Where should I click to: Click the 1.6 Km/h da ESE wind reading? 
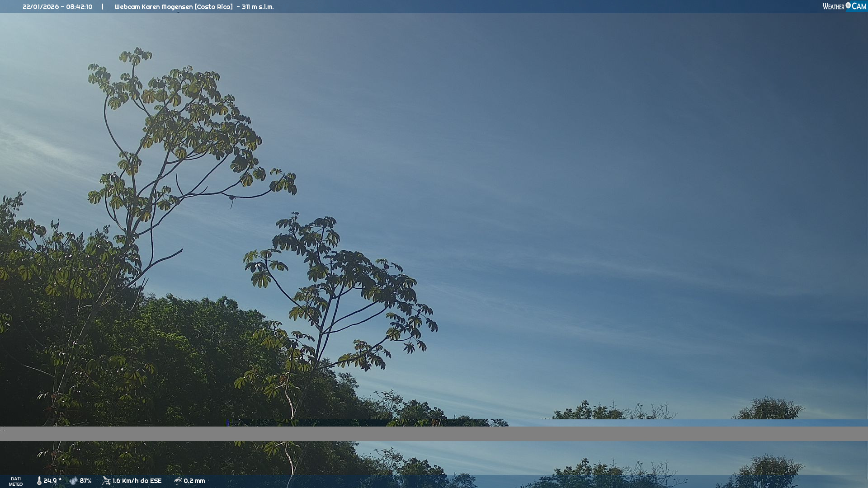click(x=137, y=481)
